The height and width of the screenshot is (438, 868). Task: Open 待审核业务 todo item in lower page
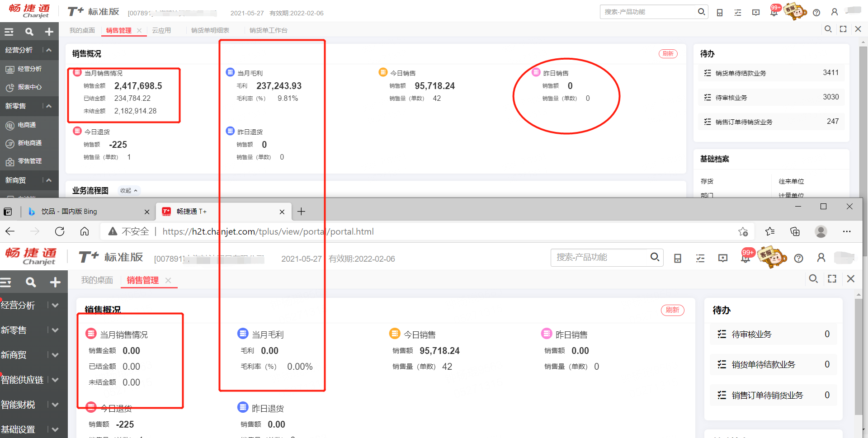click(773, 334)
